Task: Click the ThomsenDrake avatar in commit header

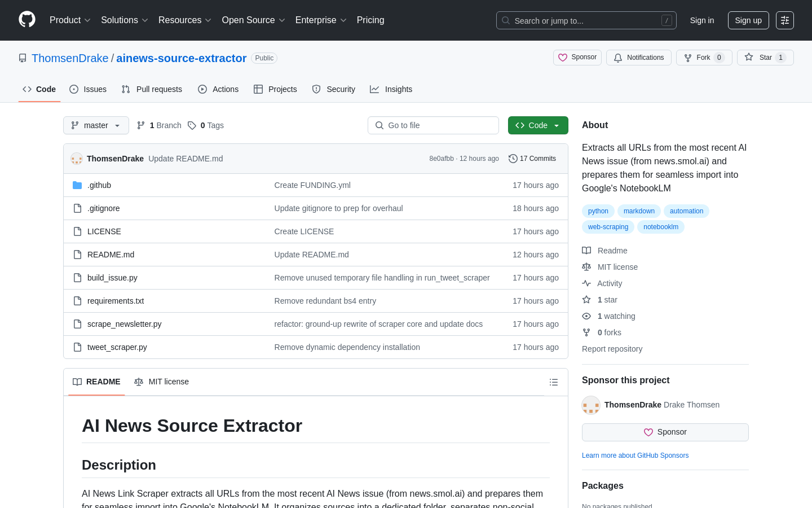Action: tap(77, 159)
